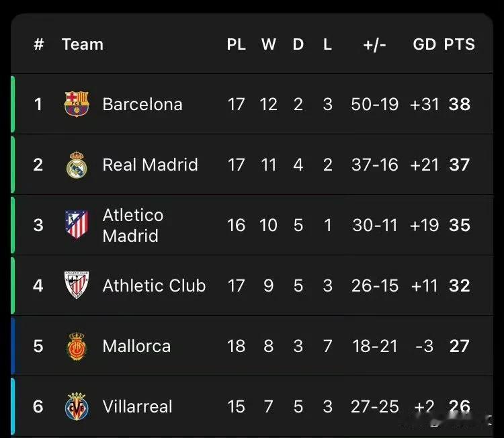This screenshot has height=438, width=504.
Task: Click the Atletico Madrid shield icon
Action: pos(77,224)
